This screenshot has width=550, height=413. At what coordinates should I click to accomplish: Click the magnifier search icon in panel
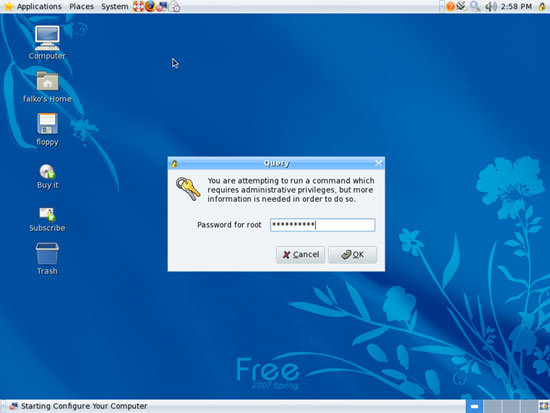click(475, 6)
